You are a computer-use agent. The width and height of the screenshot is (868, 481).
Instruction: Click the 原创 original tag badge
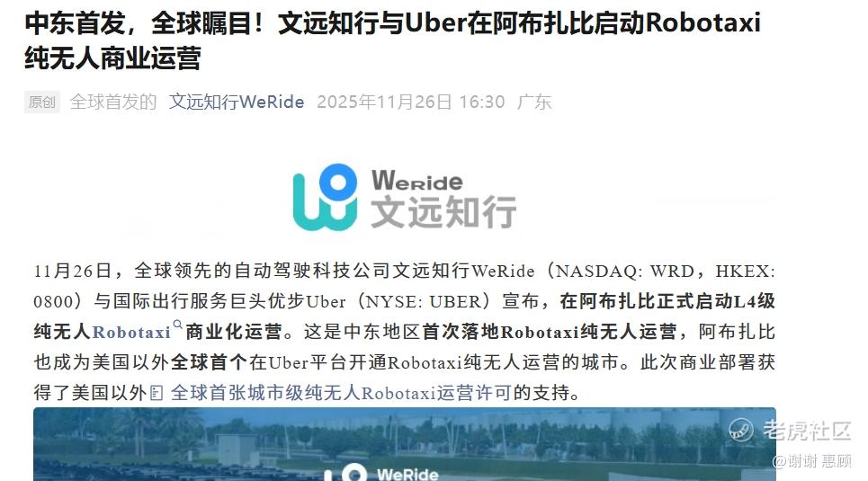42,102
